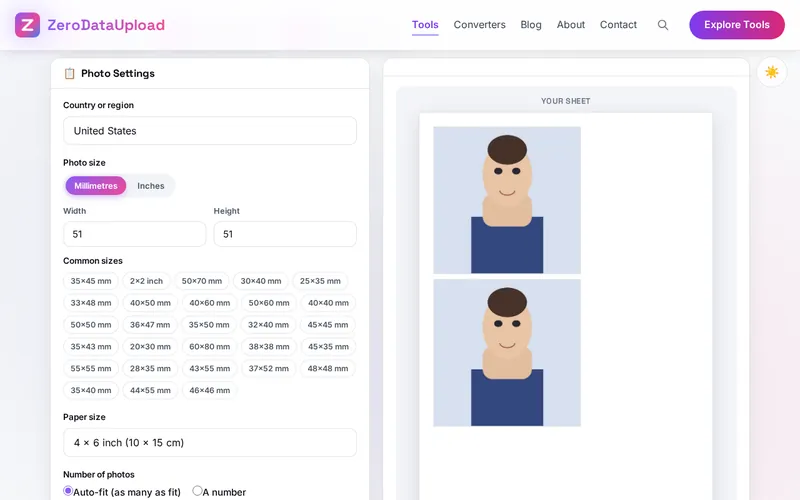Image resolution: width=800 pixels, height=500 pixels.
Task: Switch units to Inches
Action: (x=151, y=186)
